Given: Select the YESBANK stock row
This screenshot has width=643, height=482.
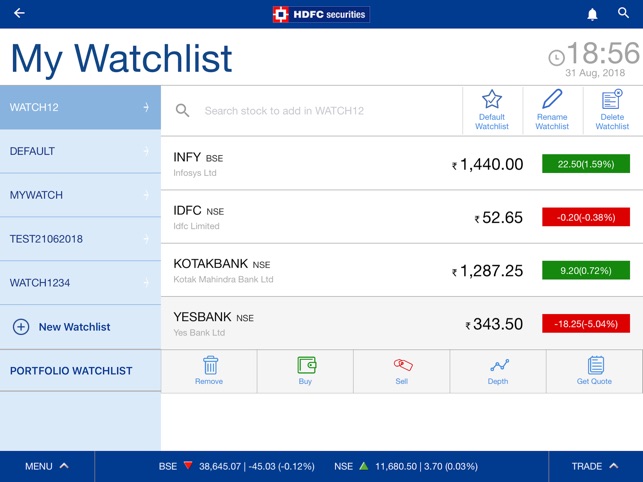Looking at the screenshot, I should pos(402,323).
